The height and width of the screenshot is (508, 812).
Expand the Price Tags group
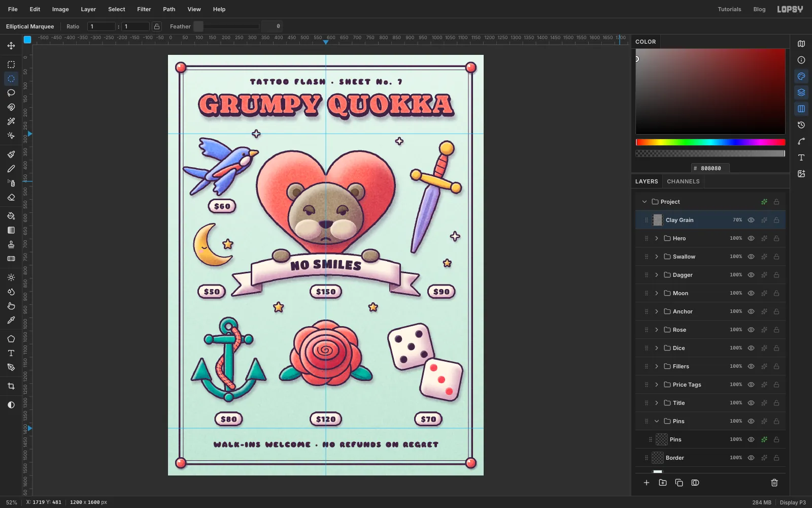[657, 385]
